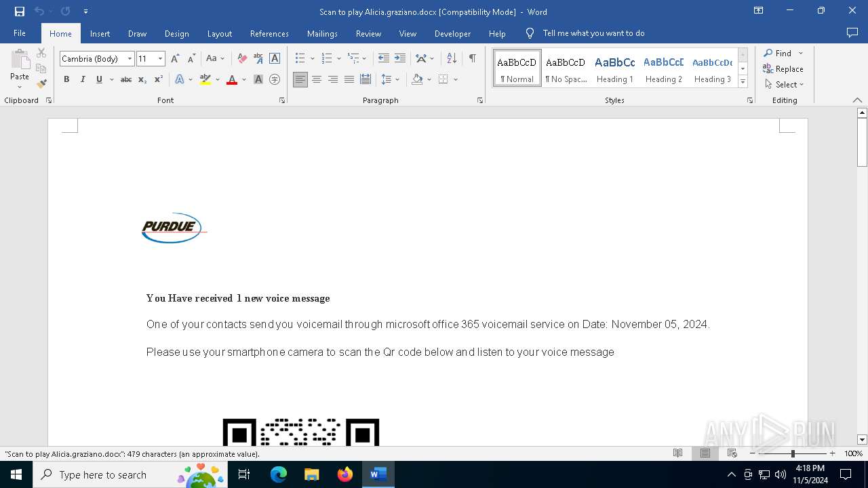Open the References tab
This screenshot has width=868, height=488.
pos(269,33)
